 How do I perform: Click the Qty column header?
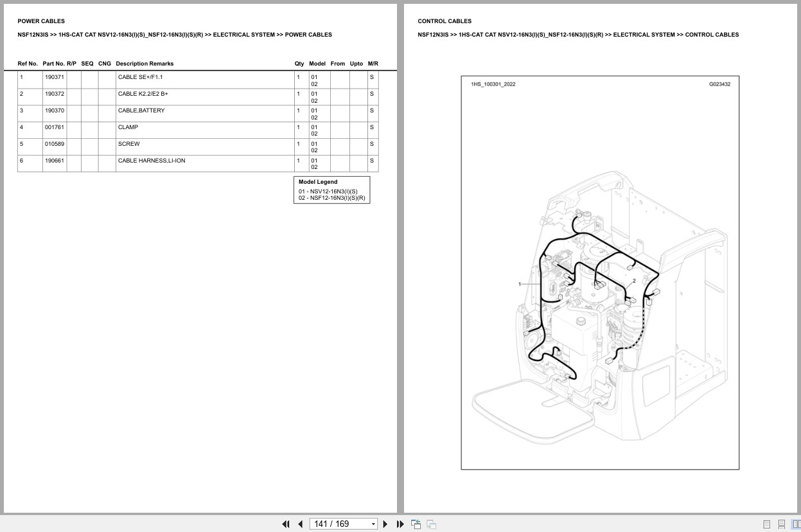point(299,64)
